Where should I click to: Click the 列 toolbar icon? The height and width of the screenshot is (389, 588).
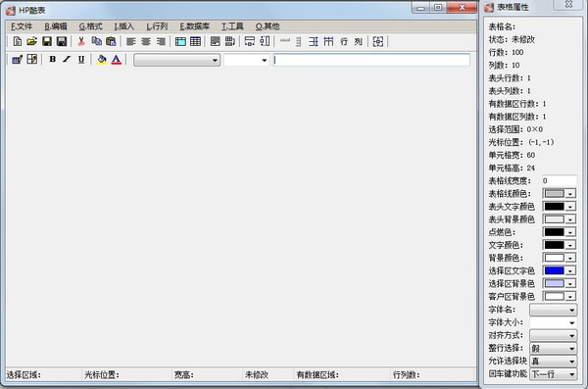point(358,41)
